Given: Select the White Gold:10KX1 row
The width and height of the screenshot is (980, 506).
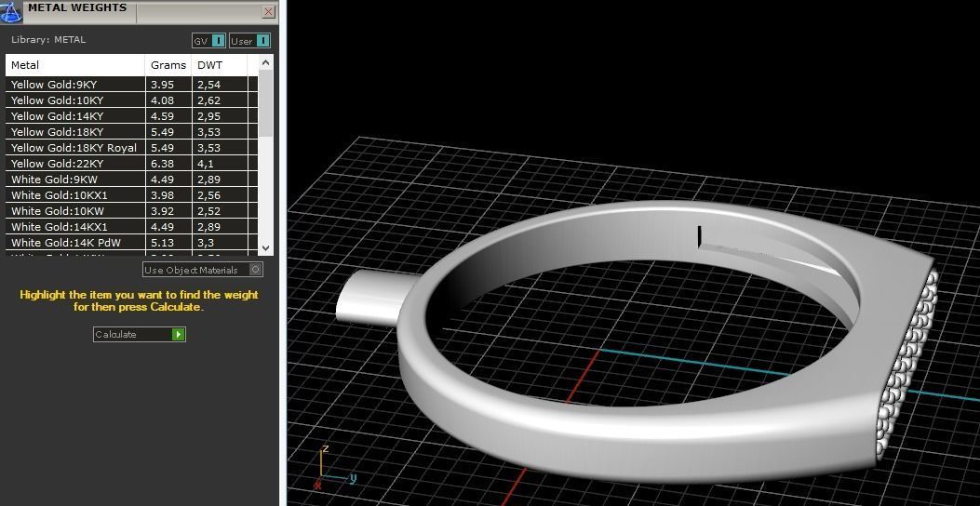Looking at the screenshot, I should 132,195.
